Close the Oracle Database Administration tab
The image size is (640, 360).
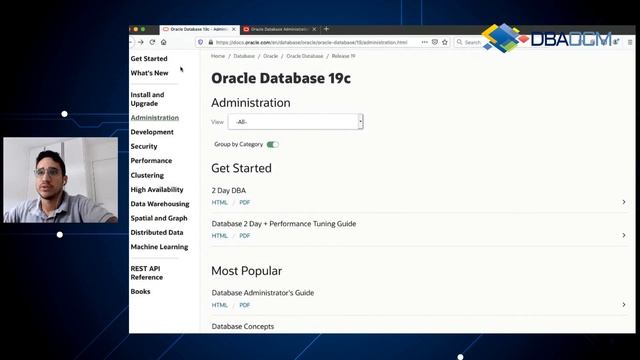[x=314, y=29]
